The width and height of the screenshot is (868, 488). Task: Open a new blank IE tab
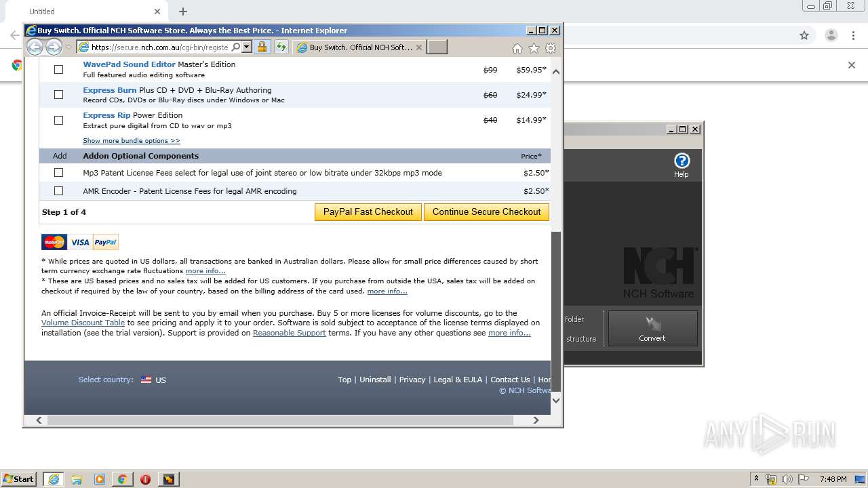[437, 47]
